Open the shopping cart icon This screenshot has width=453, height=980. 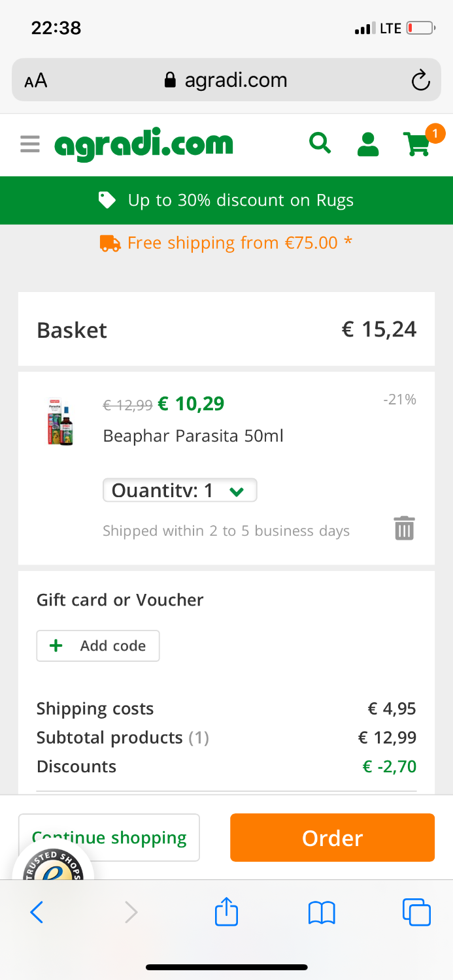tap(418, 144)
